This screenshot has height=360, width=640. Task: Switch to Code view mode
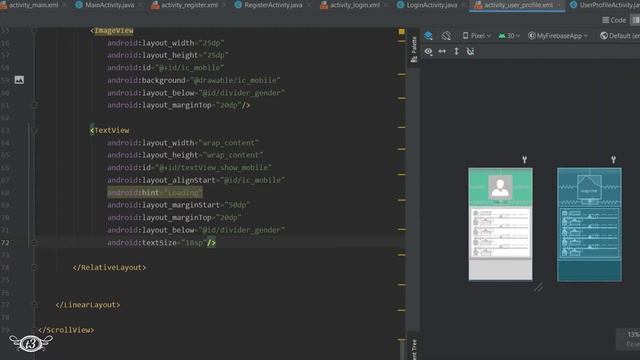(614, 20)
